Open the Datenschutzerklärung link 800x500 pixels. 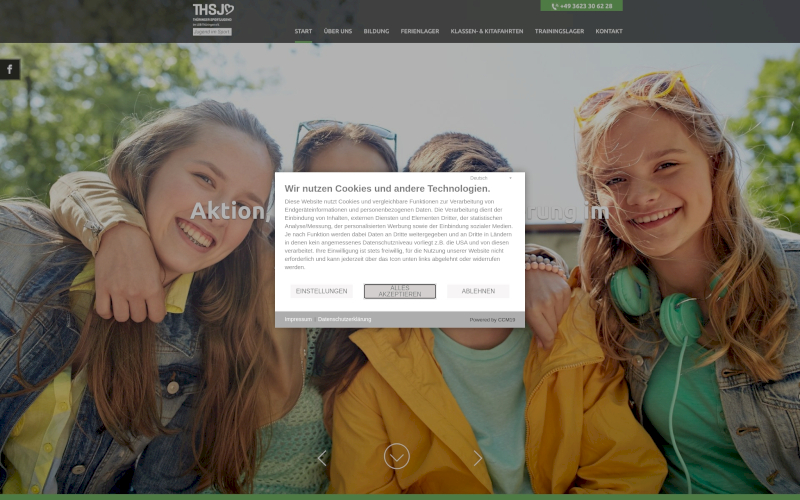(344, 319)
